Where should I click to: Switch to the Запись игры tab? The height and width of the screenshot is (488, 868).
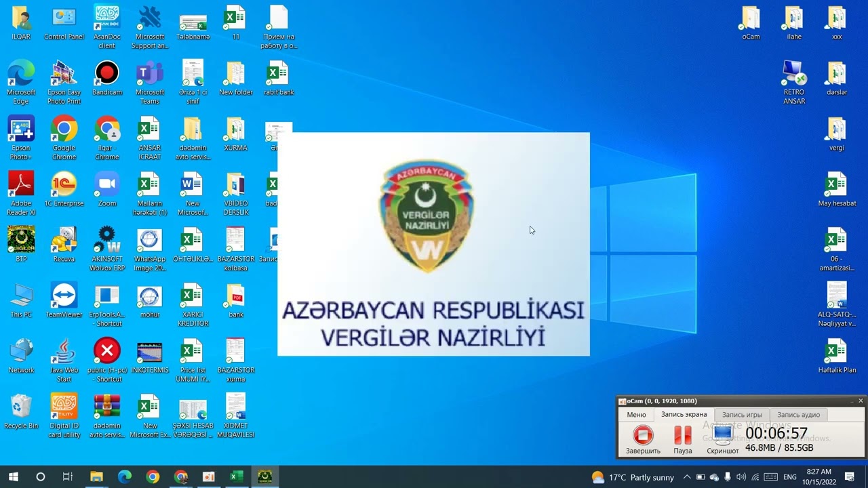pos(742,415)
